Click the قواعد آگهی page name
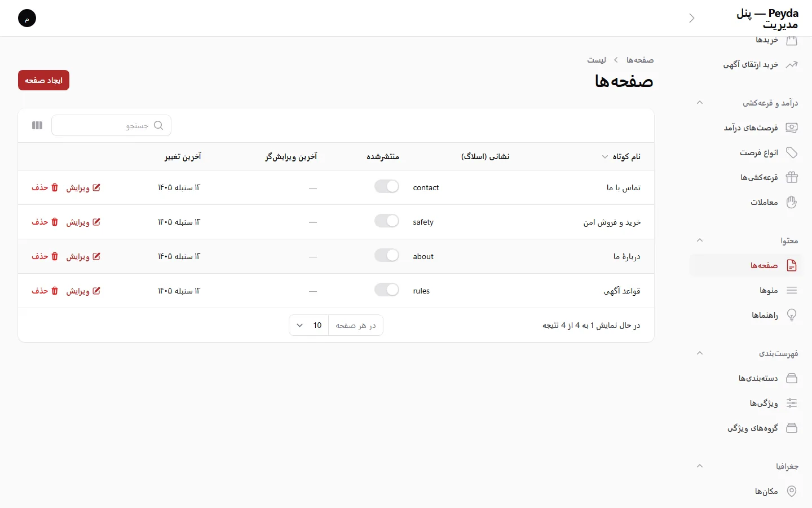The width and height of the screenshot is (812, 508). pos(622,291)
